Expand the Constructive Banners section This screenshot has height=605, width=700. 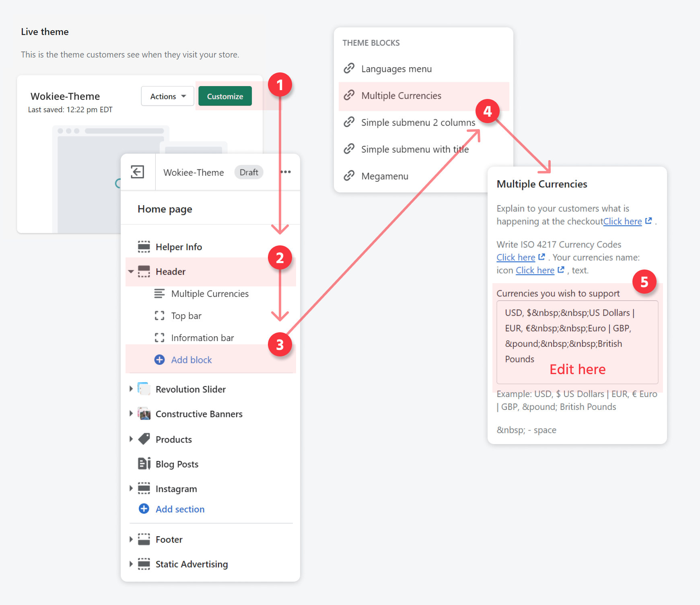click(x=131, y=414)
